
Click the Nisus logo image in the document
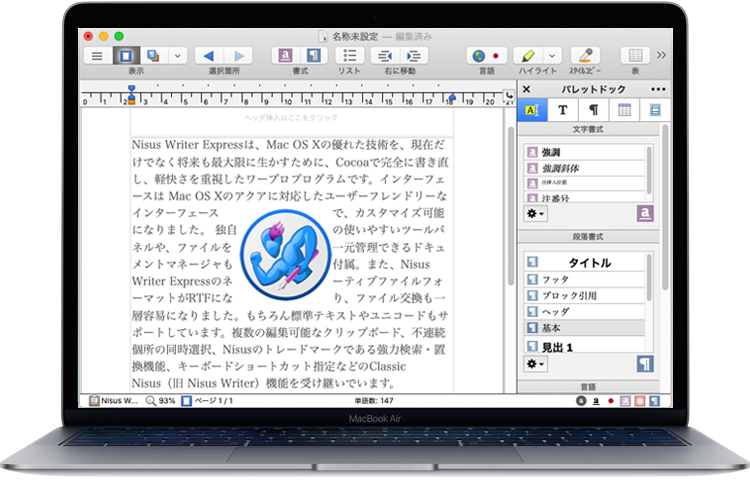tap(286, 254)
